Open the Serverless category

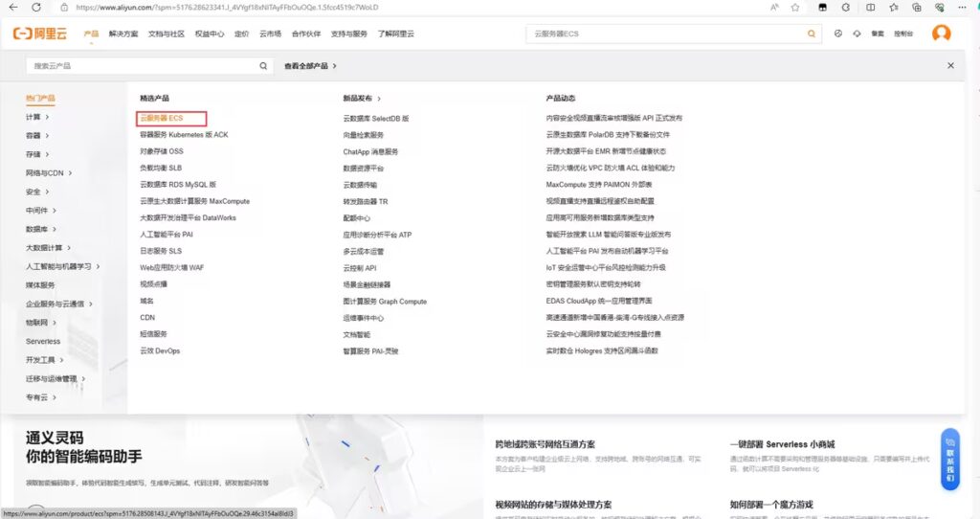(x=43, y=342)
